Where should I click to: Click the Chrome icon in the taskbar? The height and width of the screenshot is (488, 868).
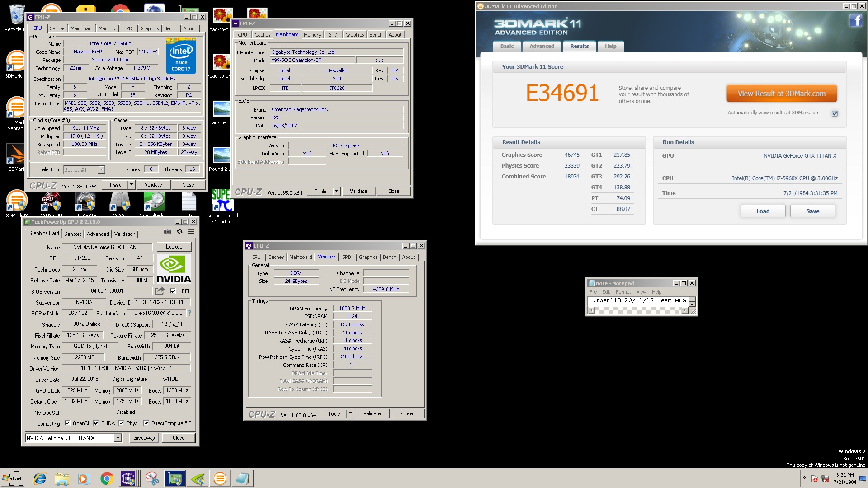tap(107, 479)
